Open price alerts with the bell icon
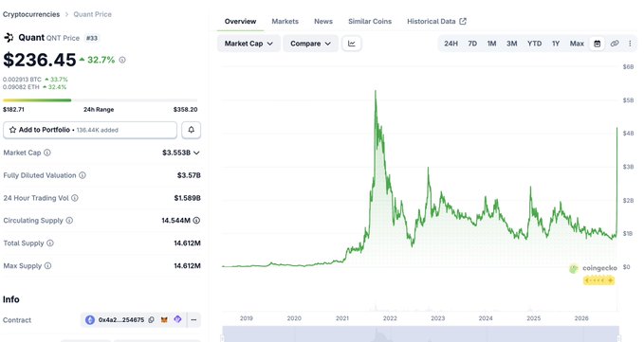644x342 pixels. pos(191,130)
